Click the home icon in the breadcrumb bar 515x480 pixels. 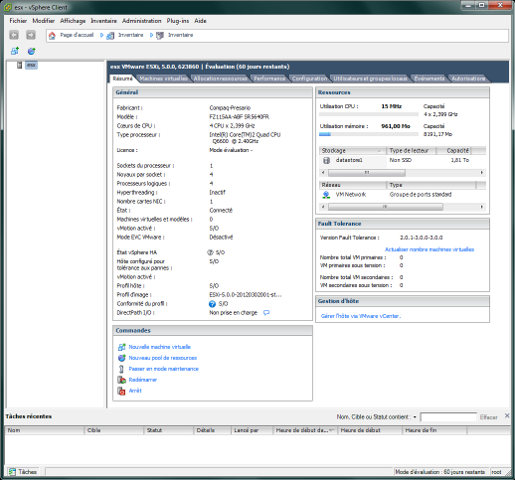coord(52,35)
